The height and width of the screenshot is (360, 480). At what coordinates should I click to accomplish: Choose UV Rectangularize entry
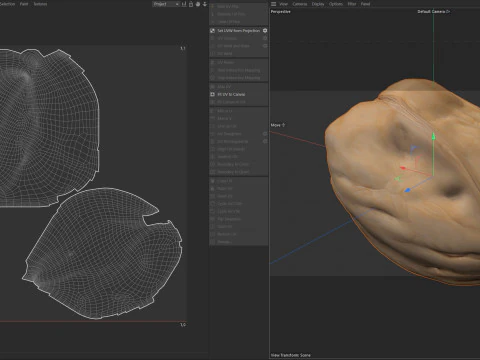pyautogui.click(x=239, y=141)
